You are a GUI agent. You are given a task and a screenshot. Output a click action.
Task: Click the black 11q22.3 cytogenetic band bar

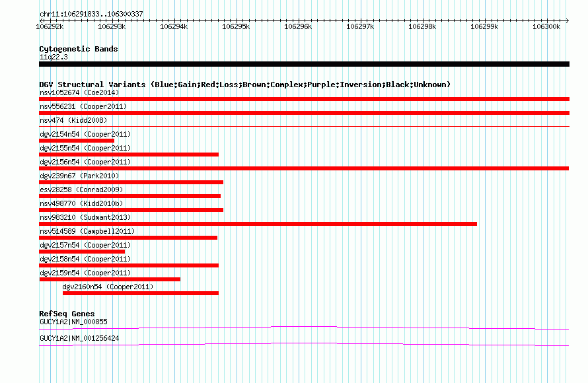click(304, 64)
